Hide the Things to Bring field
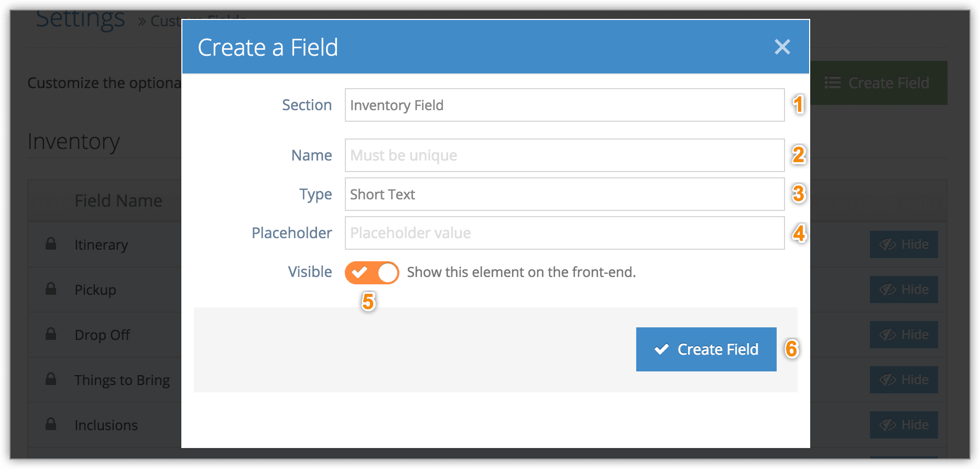 [x=904, y=380]
